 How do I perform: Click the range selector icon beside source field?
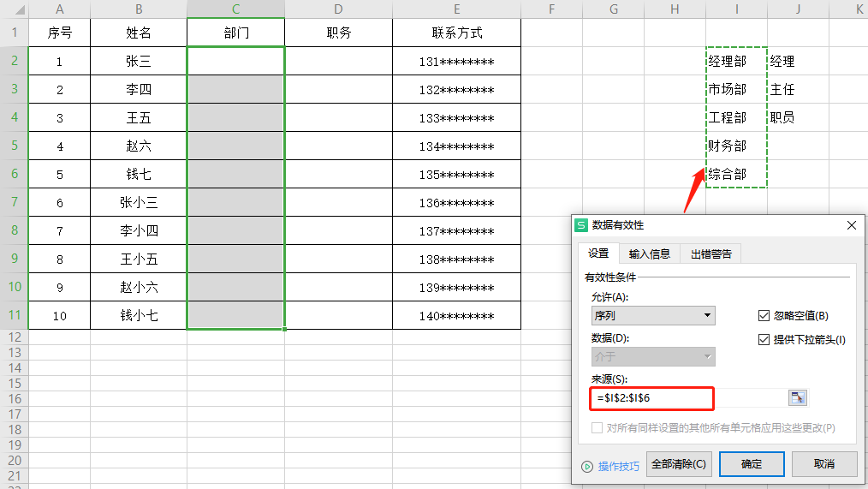[798, 397]
